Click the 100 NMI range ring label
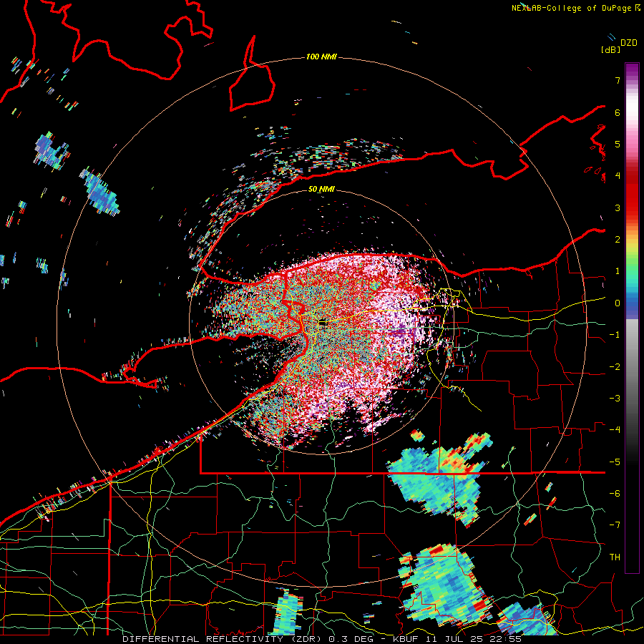644x644 pixels. 321,57
